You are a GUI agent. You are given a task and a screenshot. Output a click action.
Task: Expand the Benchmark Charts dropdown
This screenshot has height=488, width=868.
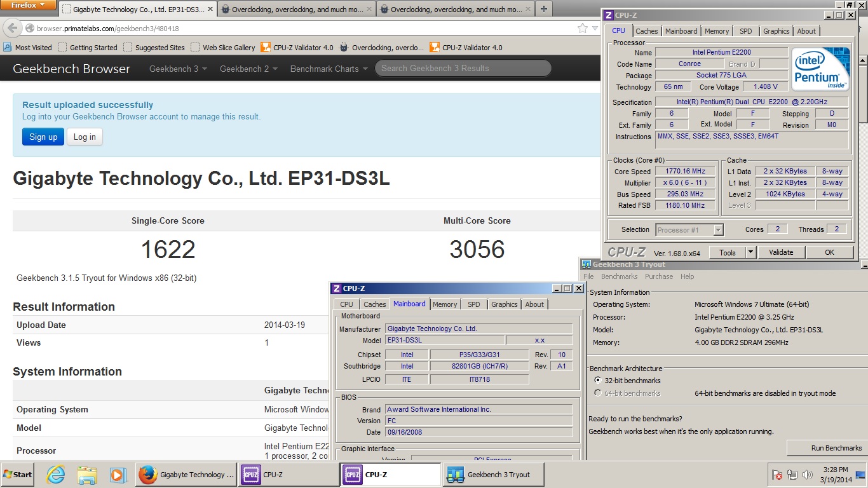[329, 69]
